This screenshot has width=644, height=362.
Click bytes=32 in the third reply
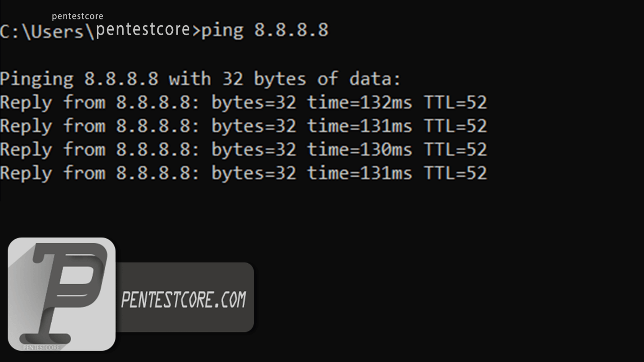point(254,149)
